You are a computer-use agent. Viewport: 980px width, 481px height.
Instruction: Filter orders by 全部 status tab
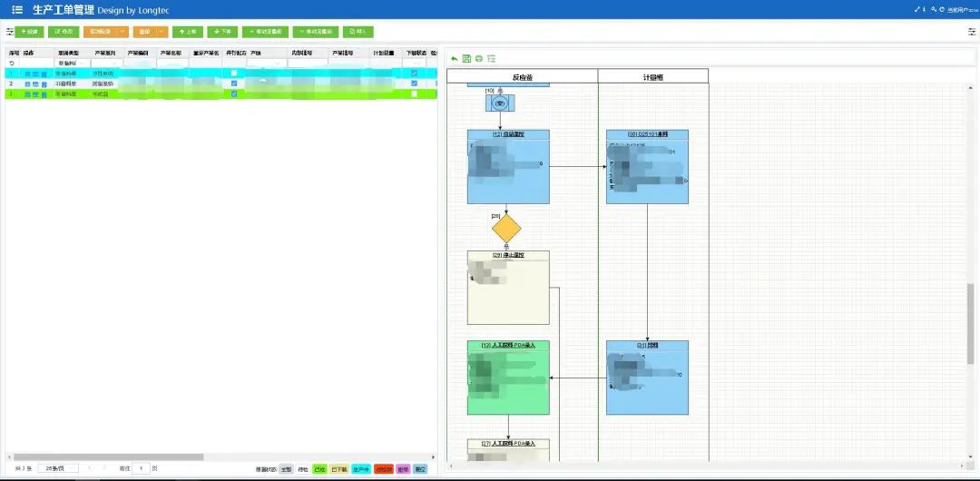coord(286,469)
